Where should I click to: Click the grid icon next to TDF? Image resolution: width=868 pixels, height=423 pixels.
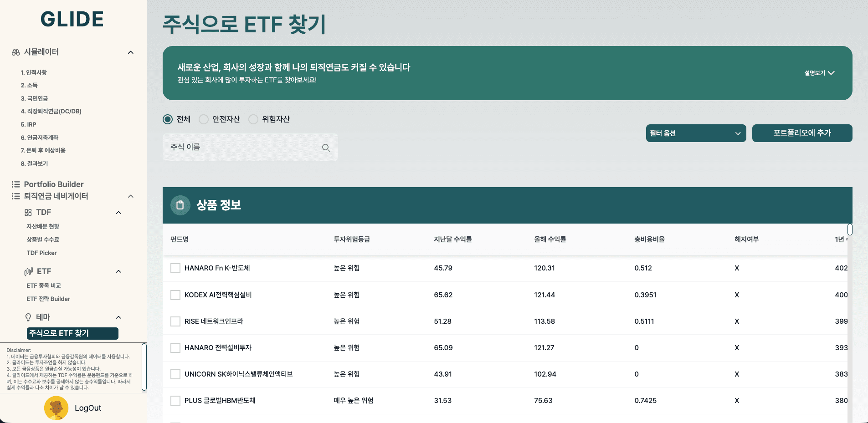click(x=28, y=213)
